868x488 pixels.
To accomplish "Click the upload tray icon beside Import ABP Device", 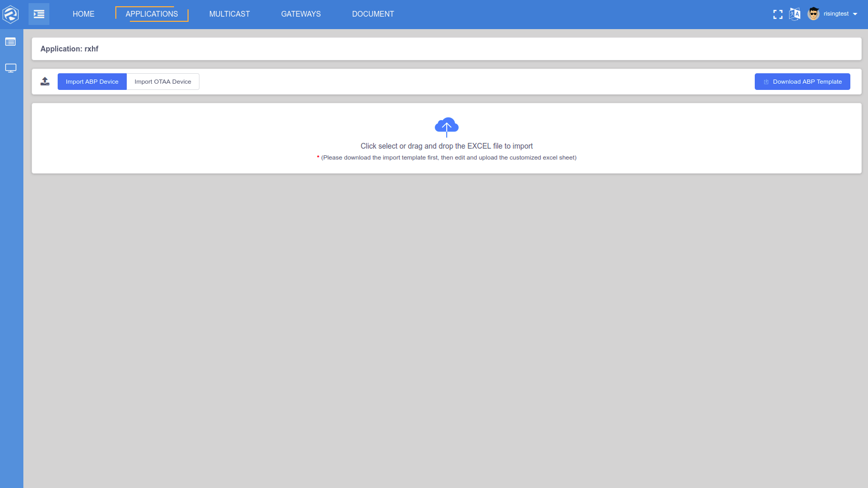I will 45,82.
